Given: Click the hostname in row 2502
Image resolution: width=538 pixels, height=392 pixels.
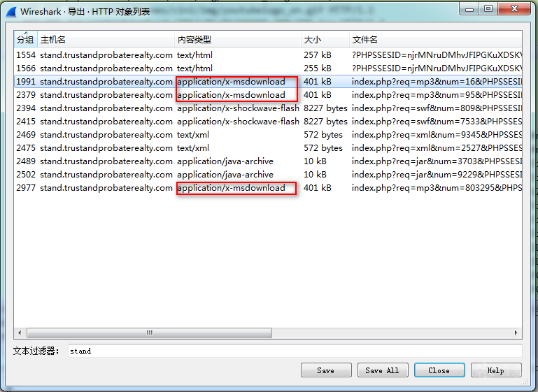Looking at the screenshot, I should tap(106, 175).
